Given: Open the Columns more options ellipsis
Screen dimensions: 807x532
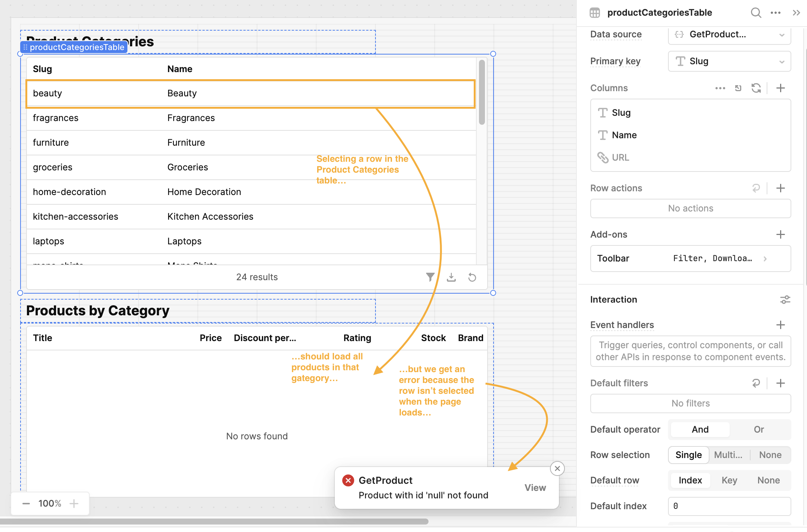Looking at the screenshot, I should click(x=720, y=88).
